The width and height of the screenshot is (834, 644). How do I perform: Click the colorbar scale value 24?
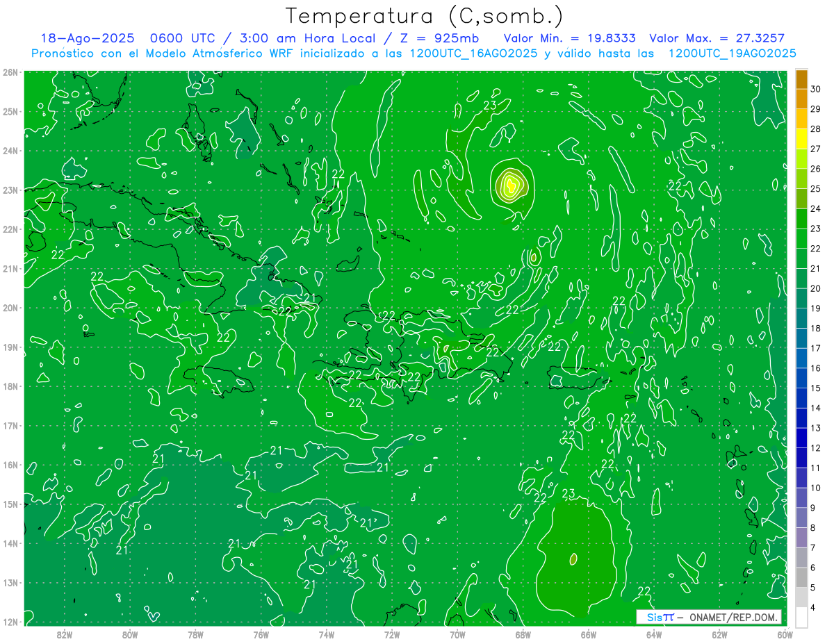point(815,208)
